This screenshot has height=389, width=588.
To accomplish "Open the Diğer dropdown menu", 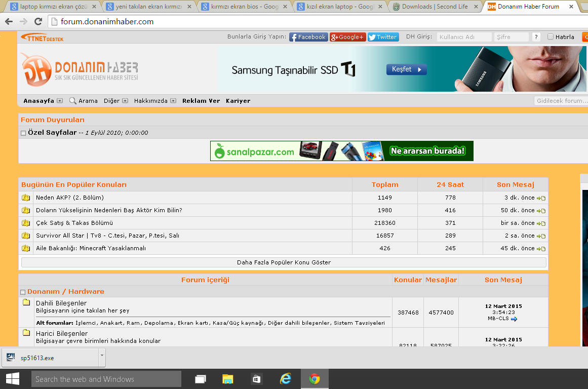I will coord(125,101).
